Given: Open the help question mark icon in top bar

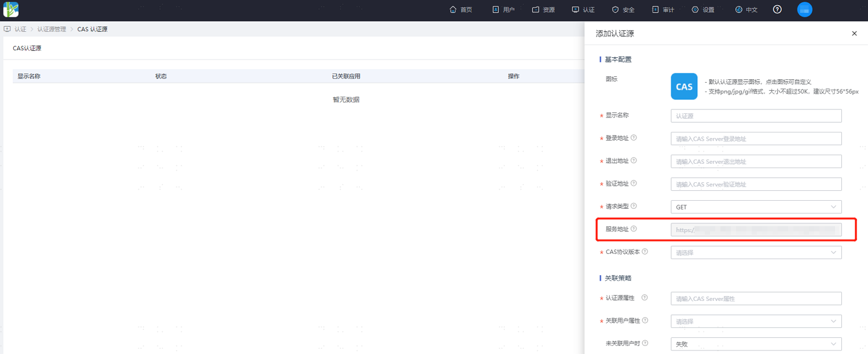Looking at the screenshot, I should tap(777, 9).
